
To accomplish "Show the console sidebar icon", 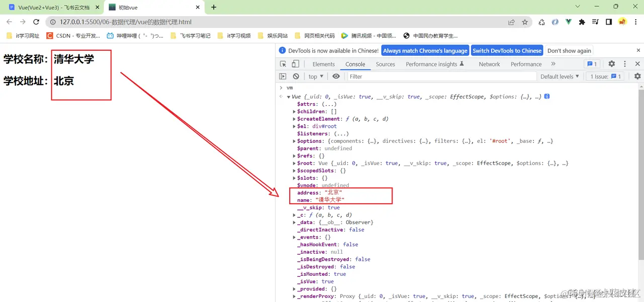I will tap(283, 77).
